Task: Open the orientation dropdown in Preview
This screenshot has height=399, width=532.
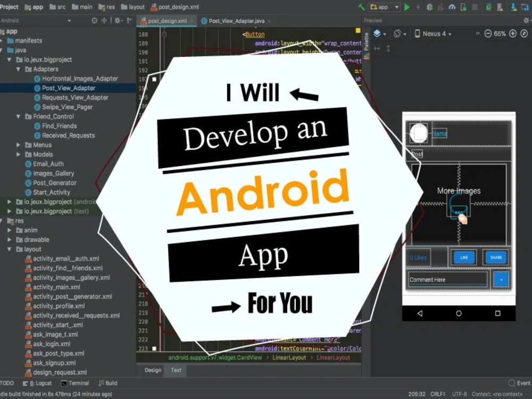Action: (x=400, y=34)
